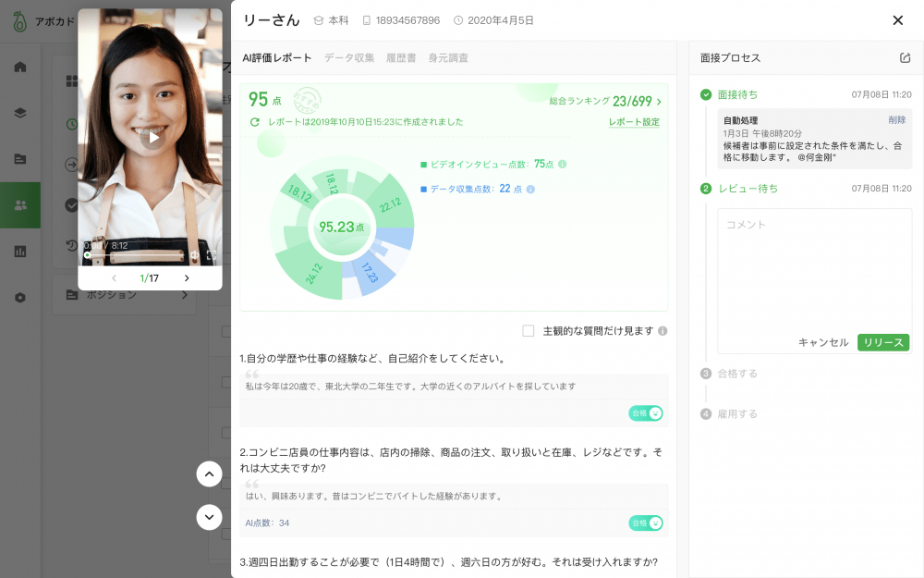Select the candidates (people) icon in sidebar

(19, 205)
